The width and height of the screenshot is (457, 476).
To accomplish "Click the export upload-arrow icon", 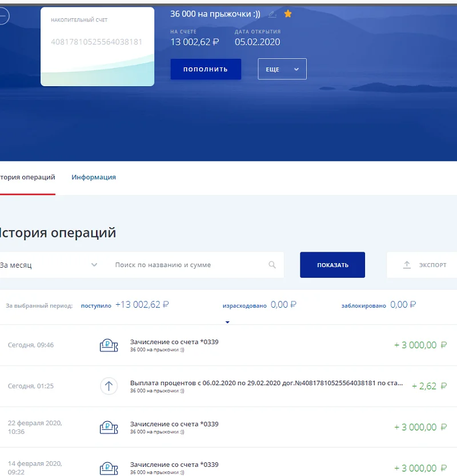I will 407,264.
